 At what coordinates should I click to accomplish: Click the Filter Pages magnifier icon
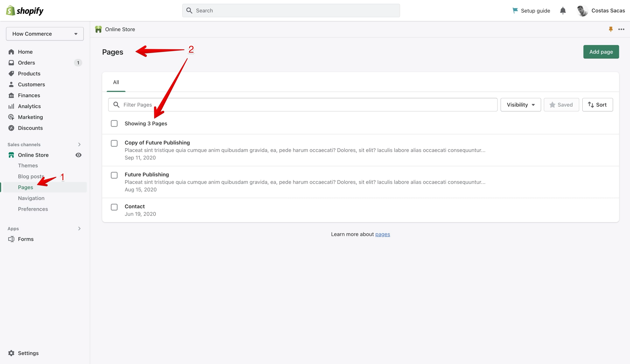pos(116,105)
